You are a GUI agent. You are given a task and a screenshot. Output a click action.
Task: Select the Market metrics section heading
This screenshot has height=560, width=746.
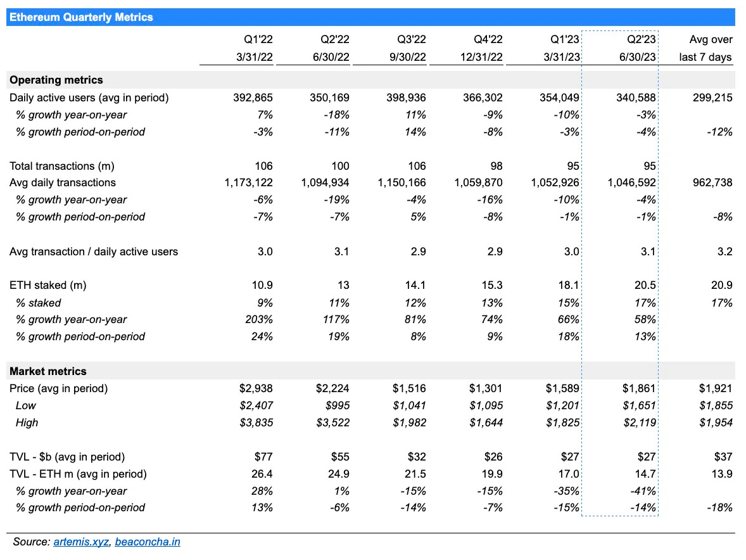point(48,371)
